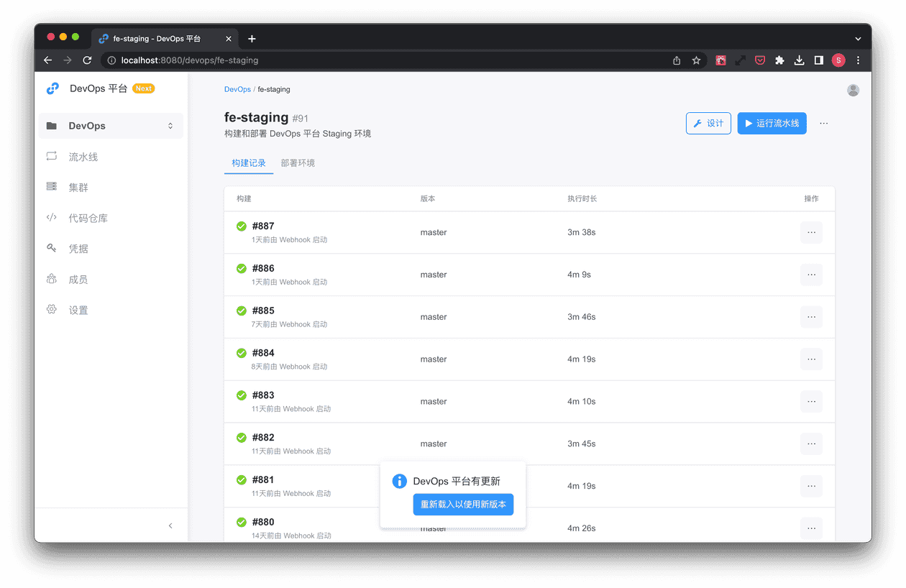Open Credentials (凭据) key icon

[x=52, y=248]
